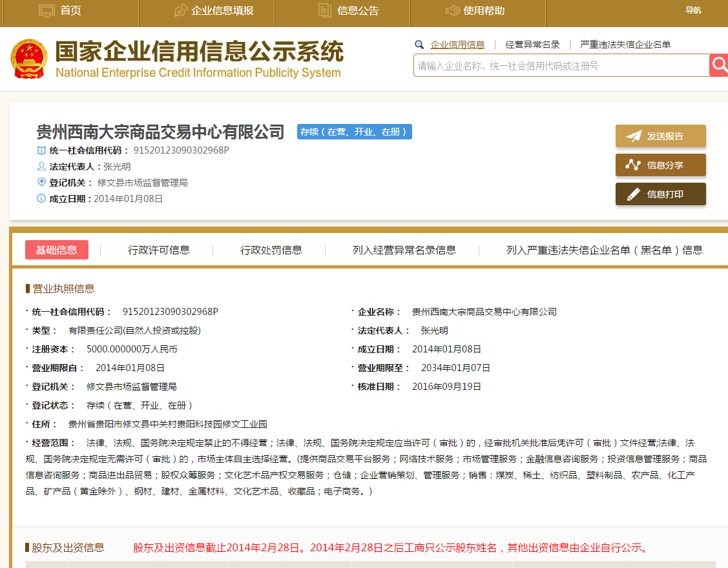This screenshot has height=568, width=728.
Task: Click the share icon on 信息分享
Action: (x=633, y=165)
